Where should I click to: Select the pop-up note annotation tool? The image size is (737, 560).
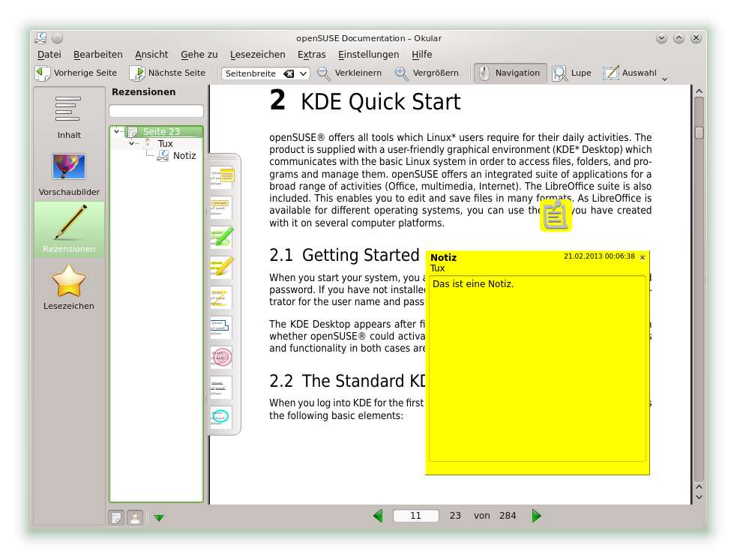click(221, 177)
